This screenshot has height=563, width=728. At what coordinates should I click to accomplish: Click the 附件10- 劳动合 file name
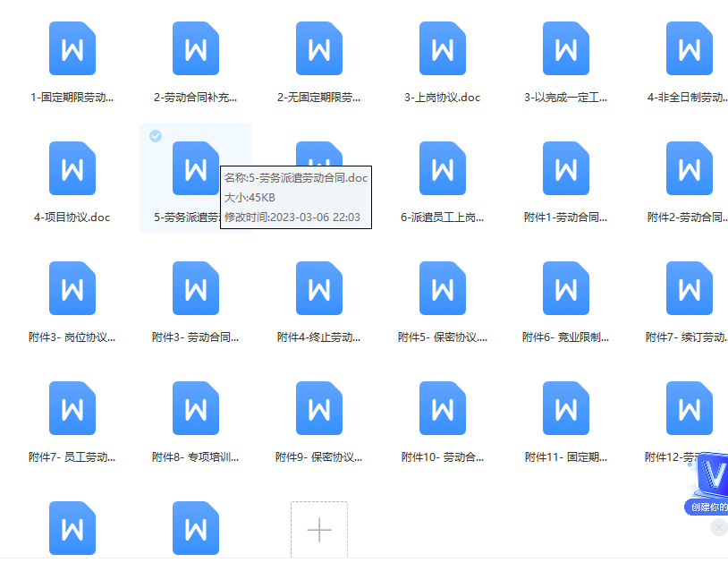[443, 457]
